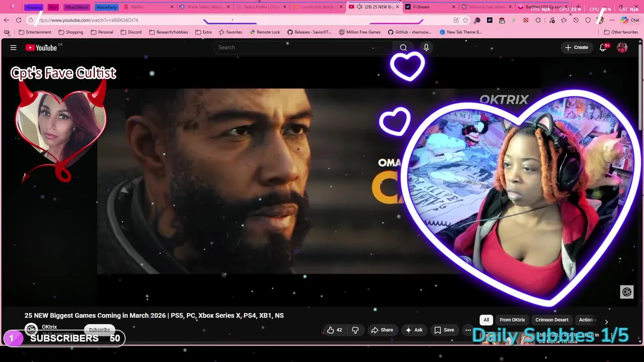This screenshot has height=362, width=644.
Task: Like the video with thumbs up
Action: point(335,330)
